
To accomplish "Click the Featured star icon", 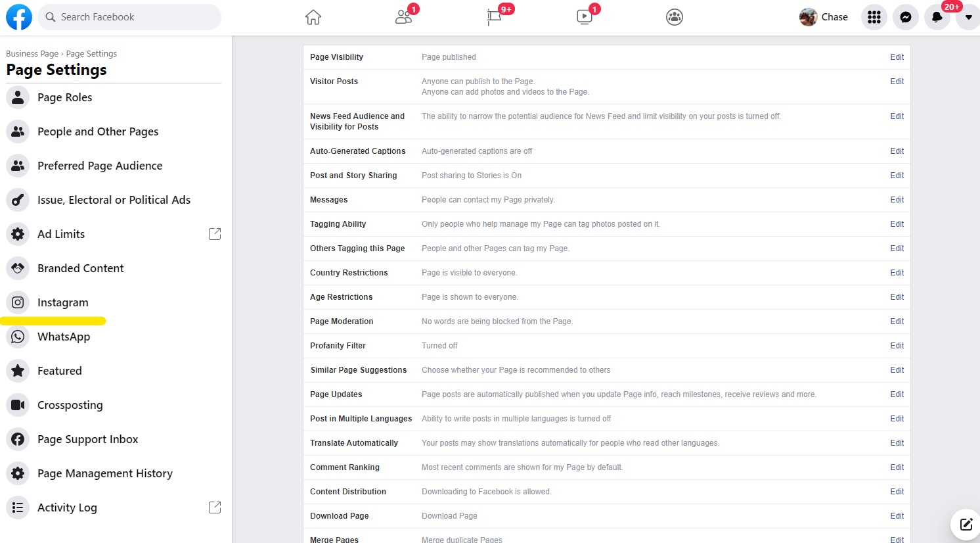I will tap(18, 371).
